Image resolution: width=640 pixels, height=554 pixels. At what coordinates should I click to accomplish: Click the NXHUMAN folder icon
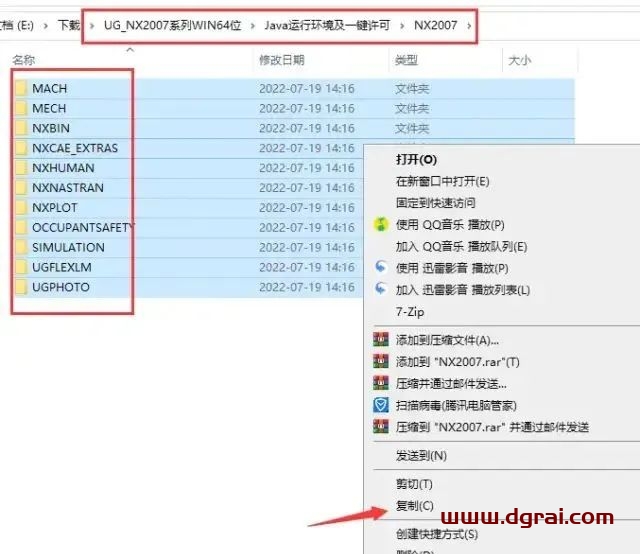[x=21, y=168]
